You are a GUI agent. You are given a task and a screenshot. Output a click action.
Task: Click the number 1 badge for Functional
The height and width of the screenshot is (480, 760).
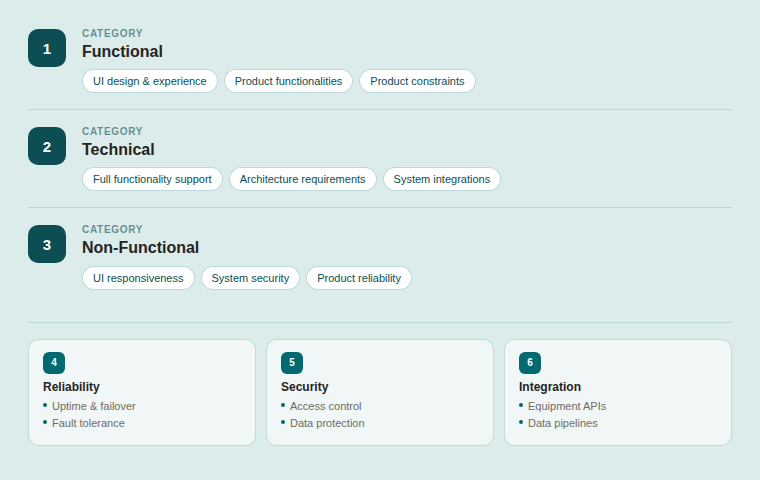(x=47, y=48)
